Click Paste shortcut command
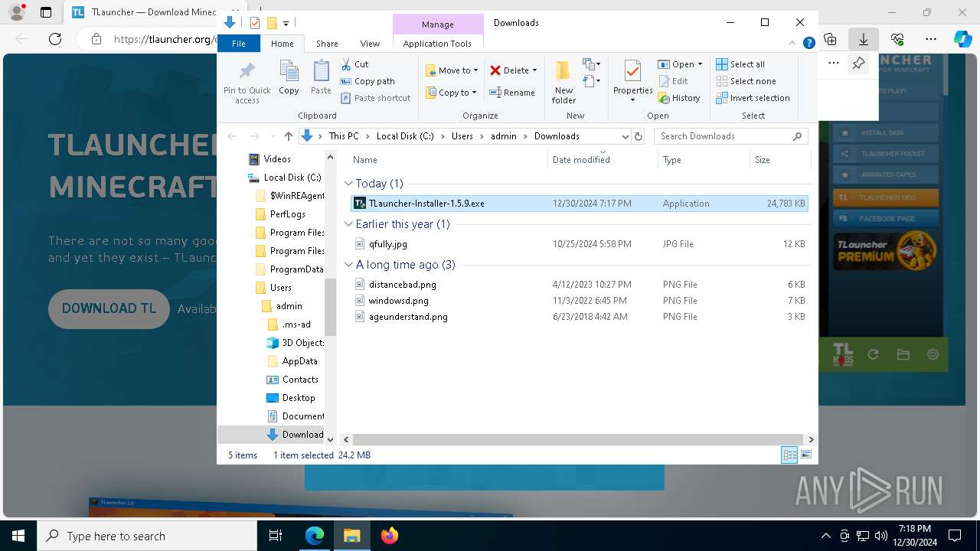Viewport: 980px width, 551px height. point(375,98)
